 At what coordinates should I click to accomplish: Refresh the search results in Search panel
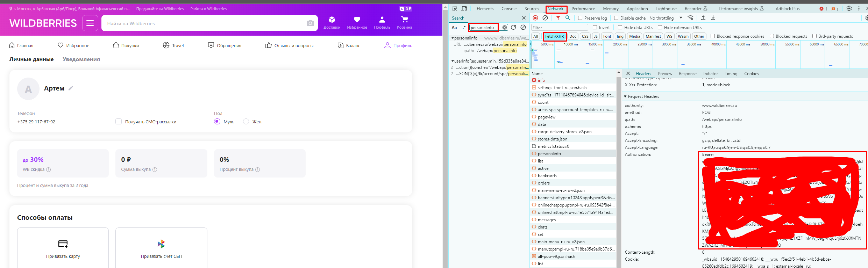pyautogui.click(x=513, y=27)
